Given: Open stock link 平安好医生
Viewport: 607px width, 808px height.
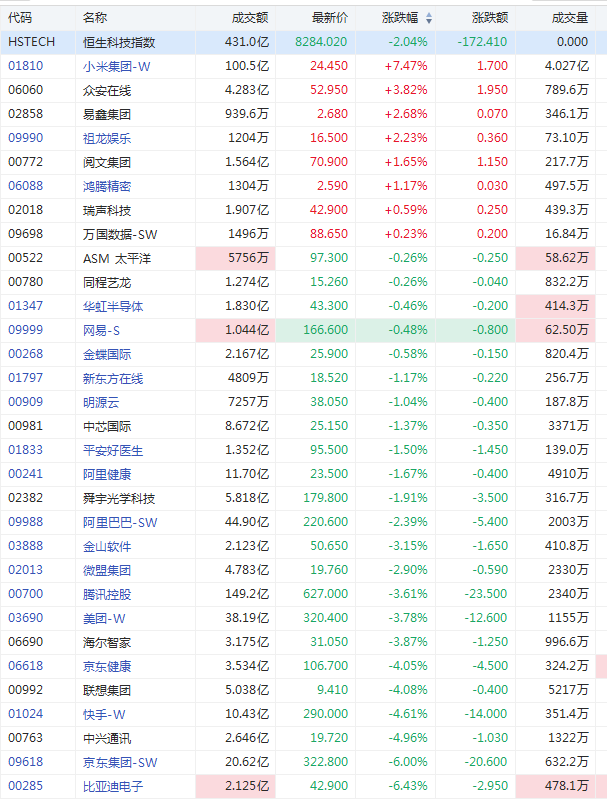Looking at the screenshot, I should point(113,450).
